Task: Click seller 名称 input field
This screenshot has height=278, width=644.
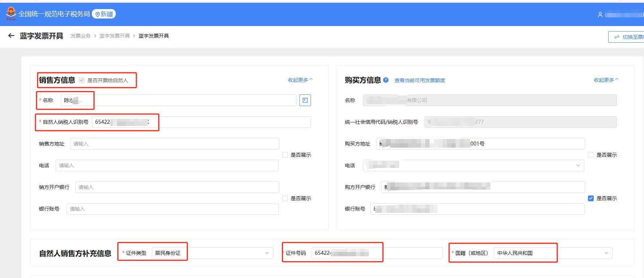Action: pyautogui.click(x=178, y=100)
